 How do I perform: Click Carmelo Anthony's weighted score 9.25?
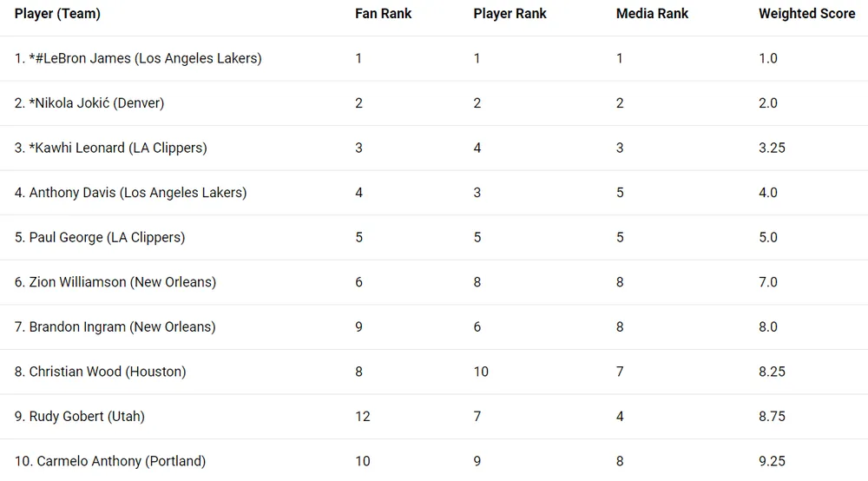[772, 461]
